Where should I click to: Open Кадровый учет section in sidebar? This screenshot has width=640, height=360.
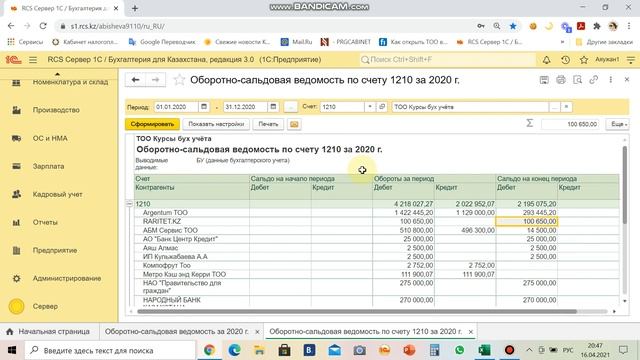58,194
